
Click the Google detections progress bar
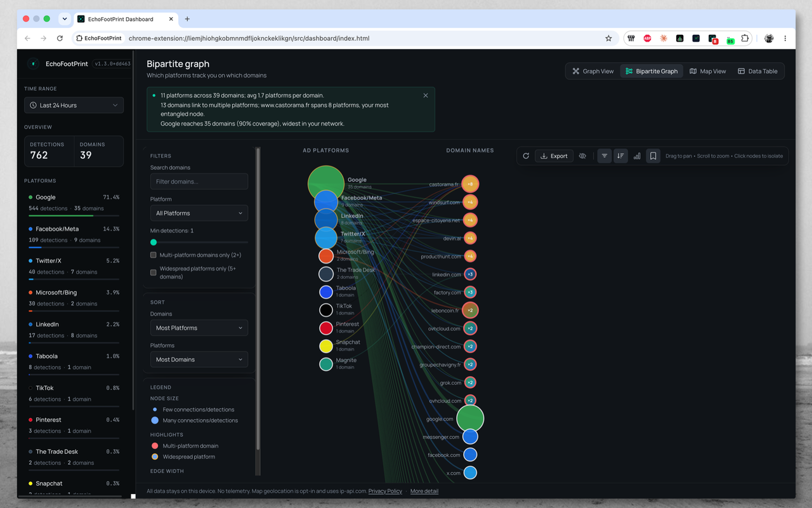pyautogui.click(x=74, y=215)
